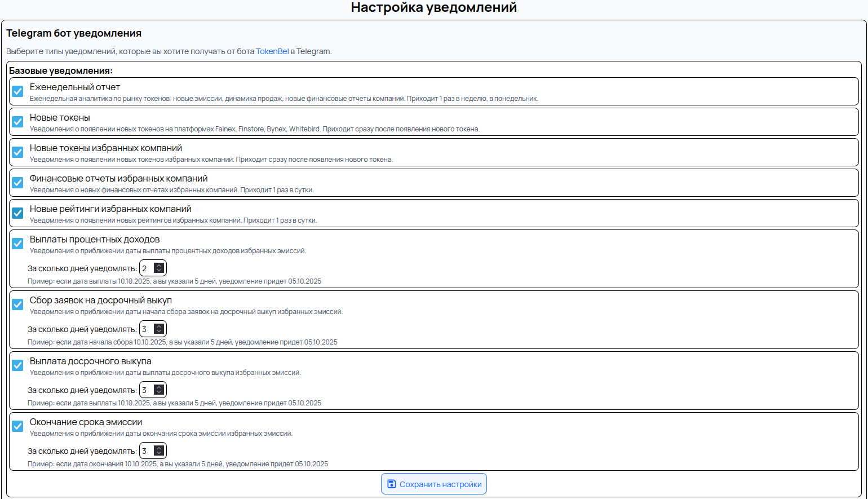Toggle Новые рейтинги избранных компаний checkbox
This screenshot has width=868, height=499.
tap(17, 213)
